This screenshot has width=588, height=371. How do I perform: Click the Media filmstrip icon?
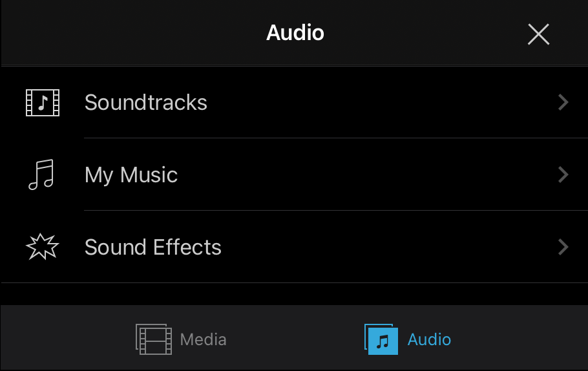tap(154, 339)
